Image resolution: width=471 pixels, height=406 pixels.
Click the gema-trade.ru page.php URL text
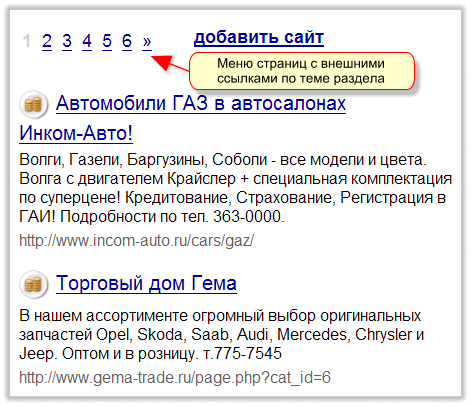click(175, 377)
